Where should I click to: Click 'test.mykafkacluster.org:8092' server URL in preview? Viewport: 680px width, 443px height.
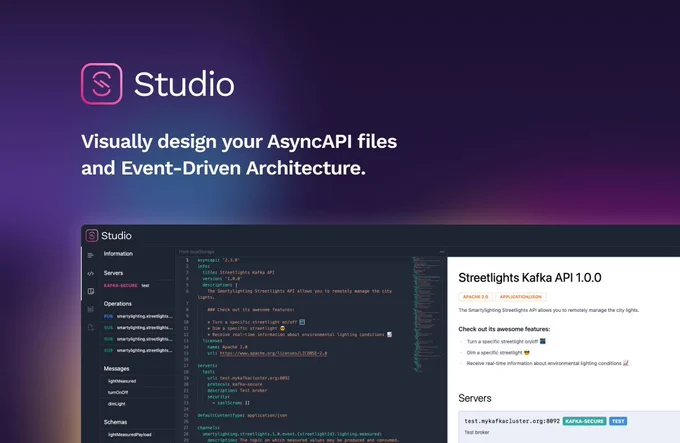click(x=512, y=421)
